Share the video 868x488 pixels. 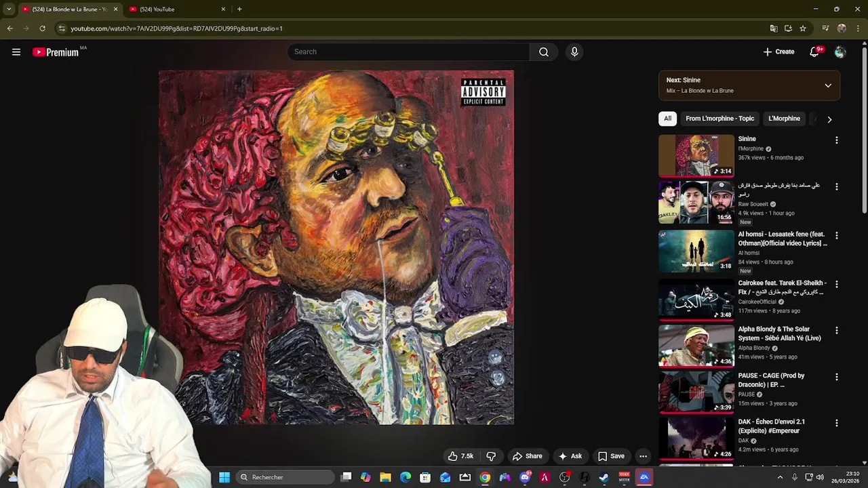527,456
